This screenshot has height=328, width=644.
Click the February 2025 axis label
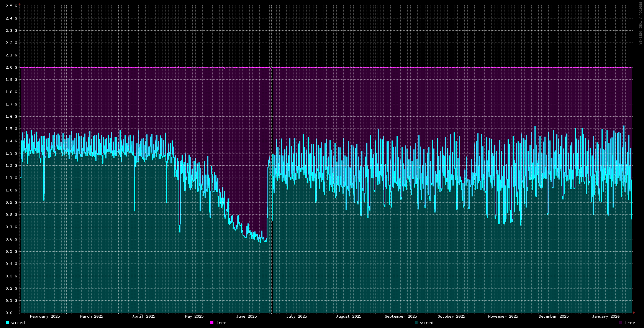click(45, 316)
